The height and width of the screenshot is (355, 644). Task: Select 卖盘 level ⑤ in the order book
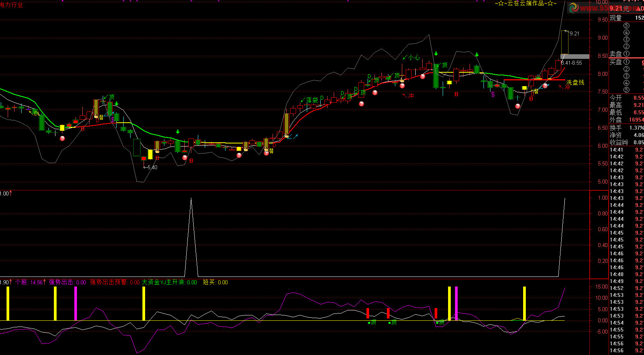point(627,26)
